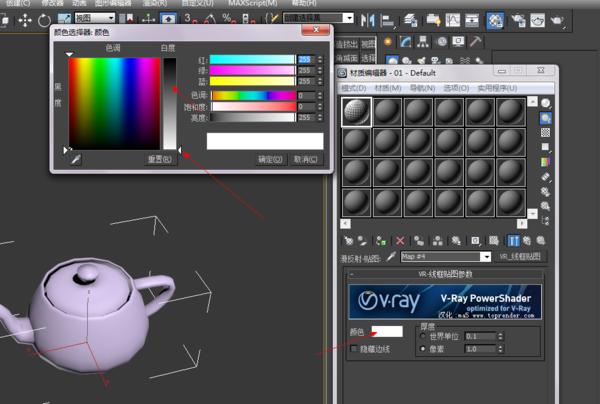This screenshot has width=600, height=404.
Task: Pick material from object eyedropper beside Map #4
Action: tap(391, 256)
